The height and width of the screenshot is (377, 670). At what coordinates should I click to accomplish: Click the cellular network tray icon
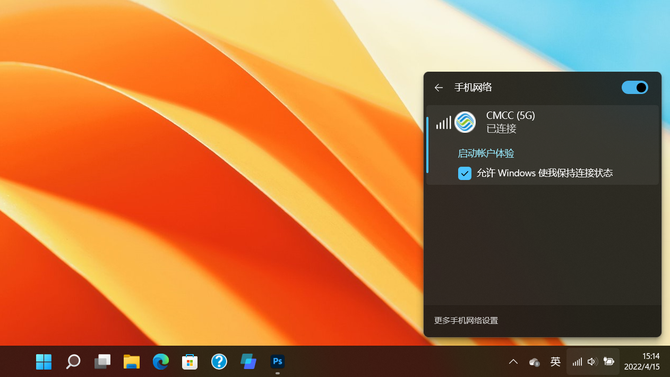point(577,362)
